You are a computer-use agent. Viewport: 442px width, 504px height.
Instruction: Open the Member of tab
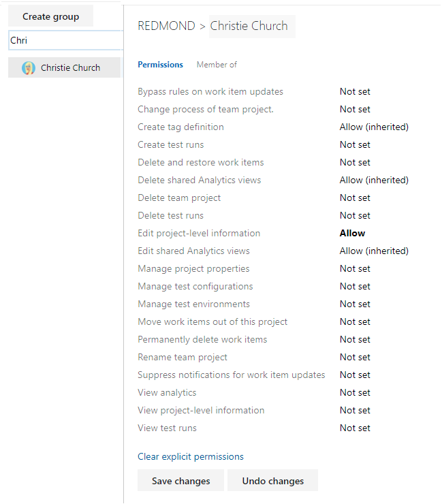pyautogui.click(x=217, y=65)
